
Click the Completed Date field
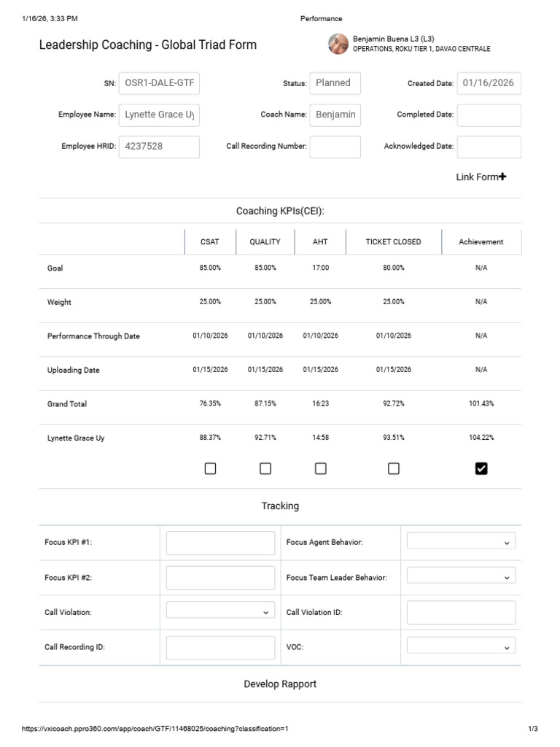pos(489,115)
